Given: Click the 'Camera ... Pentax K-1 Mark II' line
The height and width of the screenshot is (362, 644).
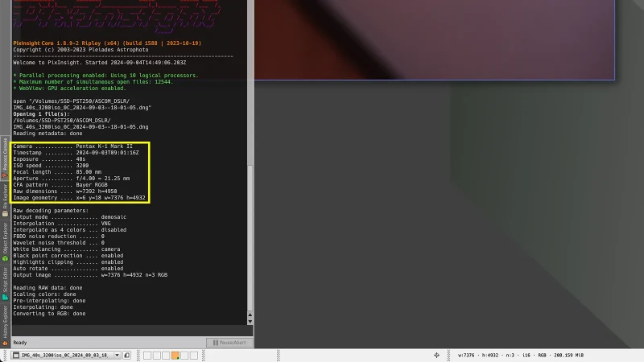Looking at the screenshot, I should (72, 146).
